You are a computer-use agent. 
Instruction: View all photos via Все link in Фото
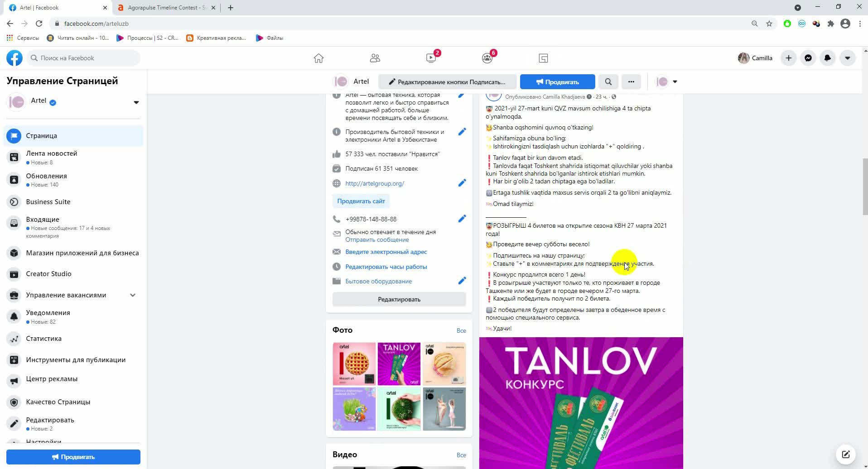click(x=461, y=330)
